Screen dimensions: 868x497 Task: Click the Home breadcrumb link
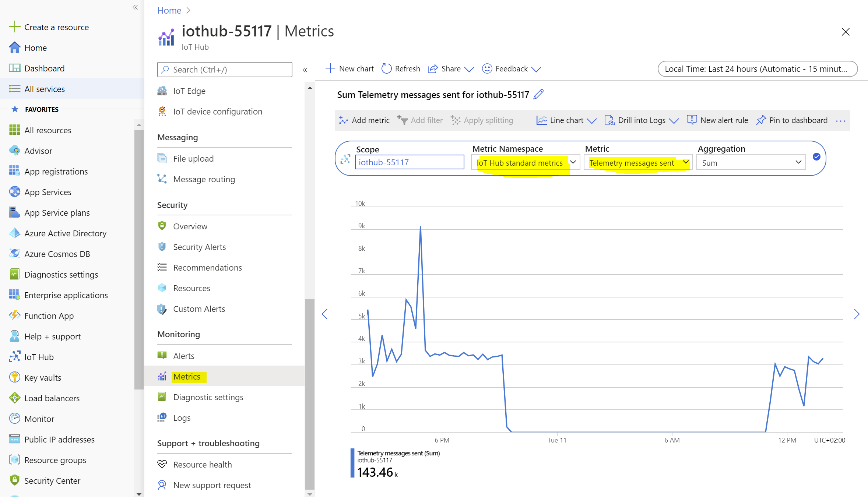click(169, 10)
